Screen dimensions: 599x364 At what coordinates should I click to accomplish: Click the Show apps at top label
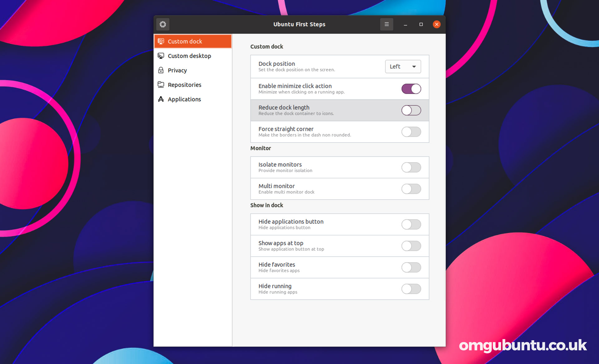click(x=281, y=243)
